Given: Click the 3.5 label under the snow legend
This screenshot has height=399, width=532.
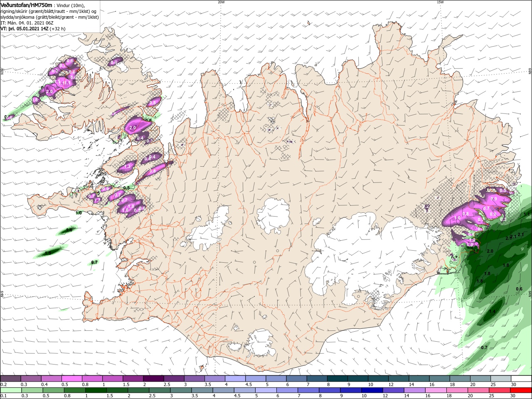Looking at the screenshot, I should (x=207, y=384).
